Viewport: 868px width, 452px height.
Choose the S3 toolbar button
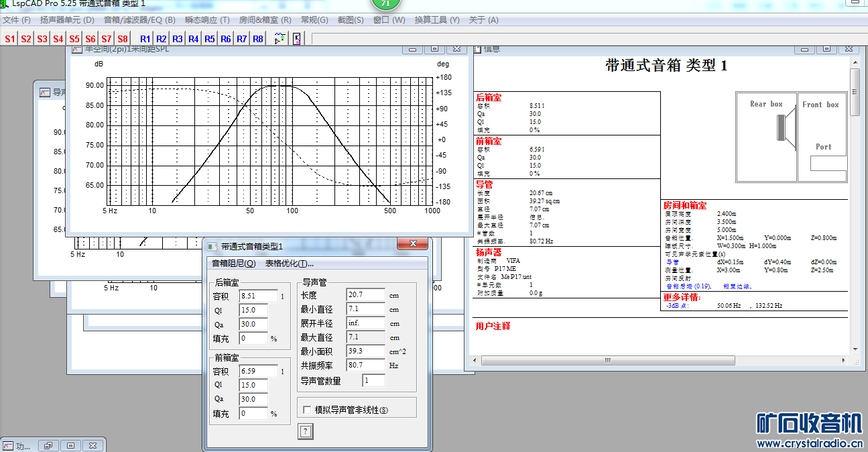coord(42,39)
